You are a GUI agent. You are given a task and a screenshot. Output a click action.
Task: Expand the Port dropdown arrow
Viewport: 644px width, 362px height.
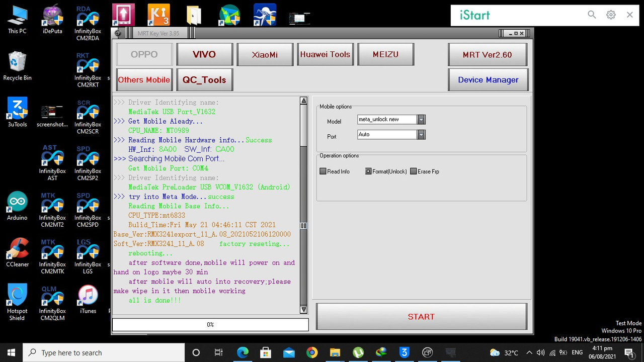(421, 135)
